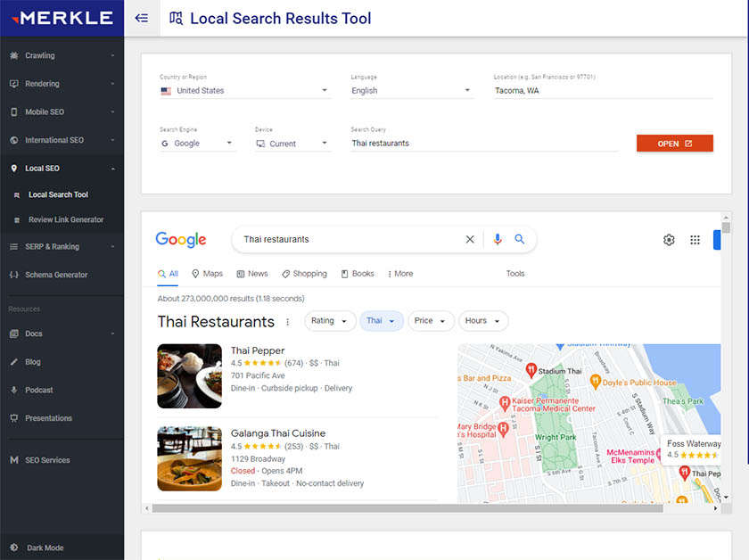Open the Thai Restaurants more options dots
This screenshot has width=749, height=560.
pos(287,322)
